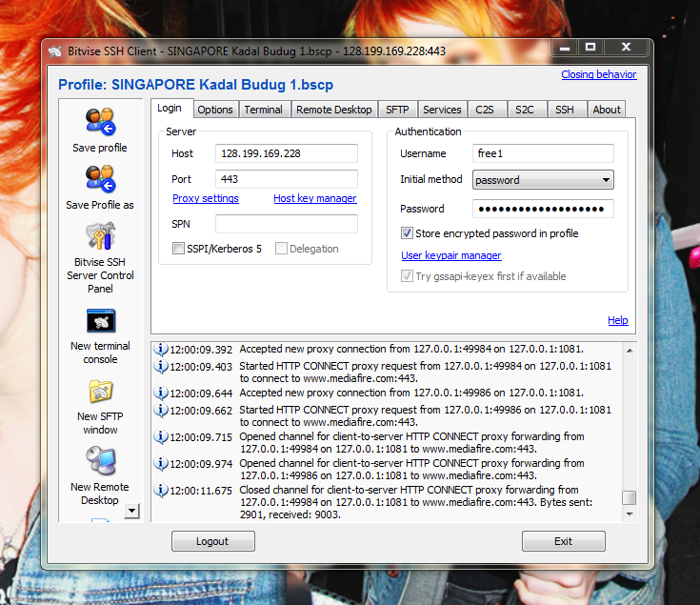Open the Terminal tab

pos(264,110)
